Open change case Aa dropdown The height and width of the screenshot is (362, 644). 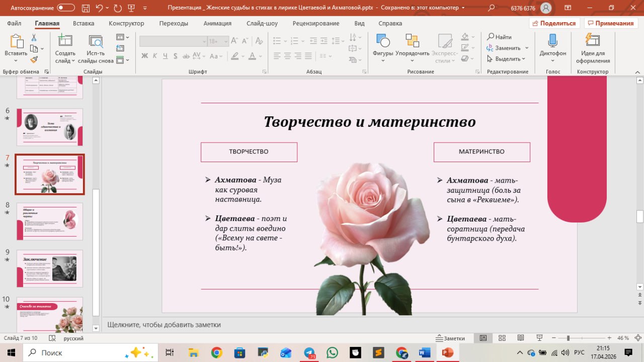click(216, 56)
